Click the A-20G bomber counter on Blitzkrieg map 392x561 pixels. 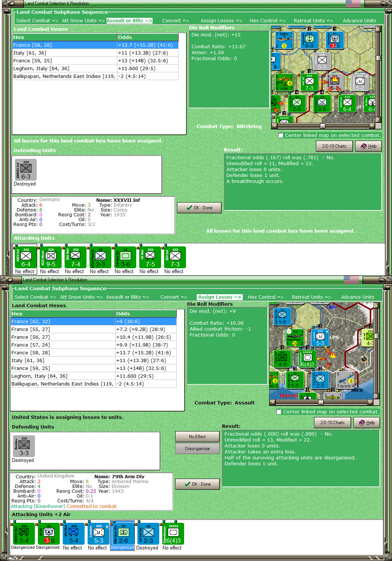pyautogui.click(x=284, y=83)
